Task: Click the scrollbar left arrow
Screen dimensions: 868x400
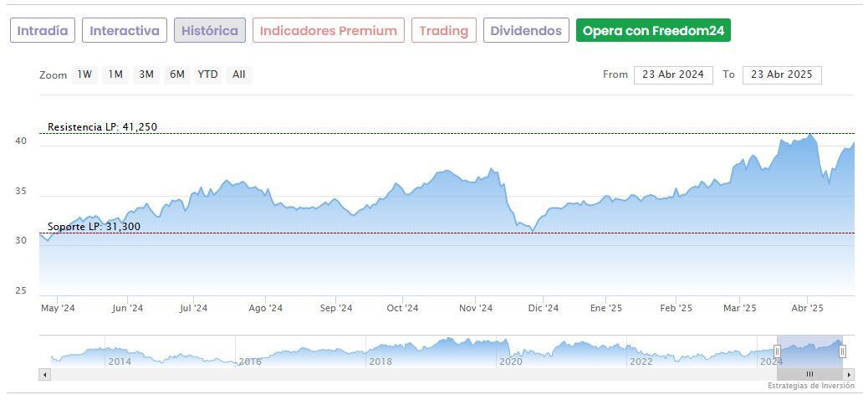Action: point(44,374)
